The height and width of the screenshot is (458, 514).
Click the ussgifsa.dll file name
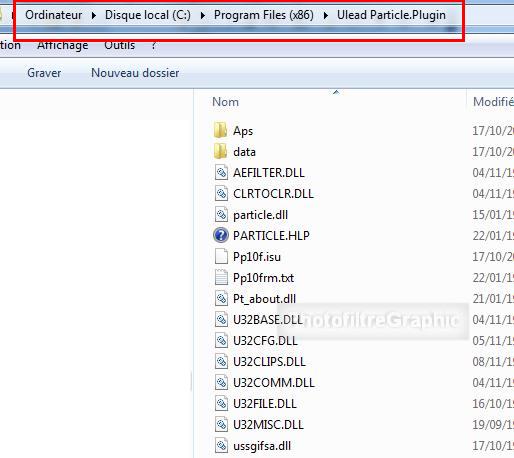(262, 446)
